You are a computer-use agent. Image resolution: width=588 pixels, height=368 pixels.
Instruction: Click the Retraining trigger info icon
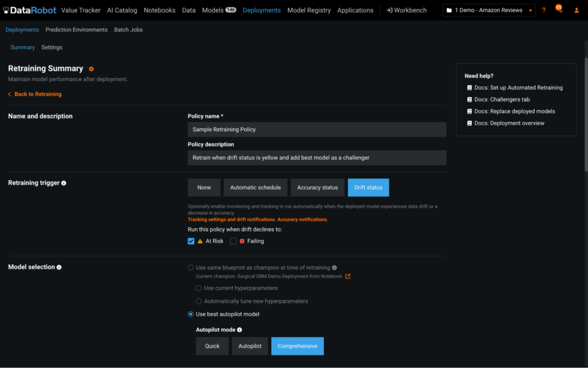(64, 183)
